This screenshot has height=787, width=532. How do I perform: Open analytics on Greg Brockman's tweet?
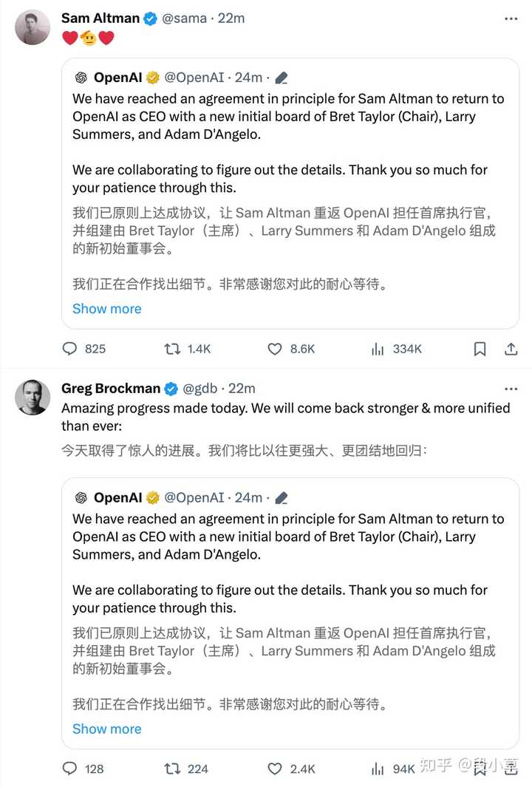point(378,769)
